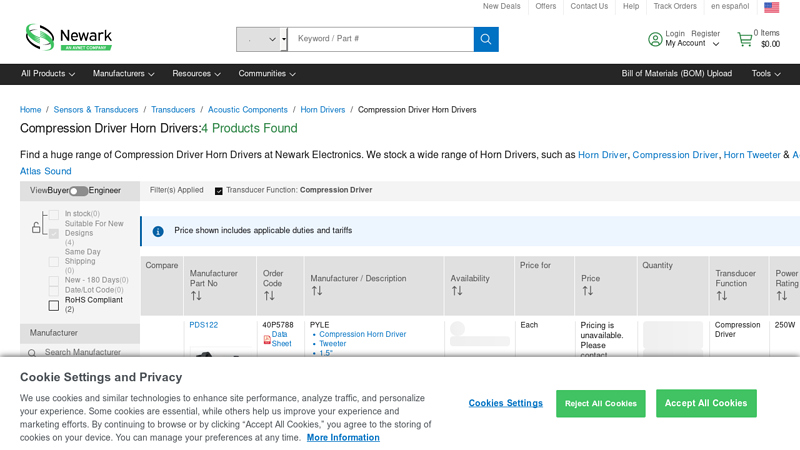Expand the Tools menu

pyautogui.click(x=766, y=73)
